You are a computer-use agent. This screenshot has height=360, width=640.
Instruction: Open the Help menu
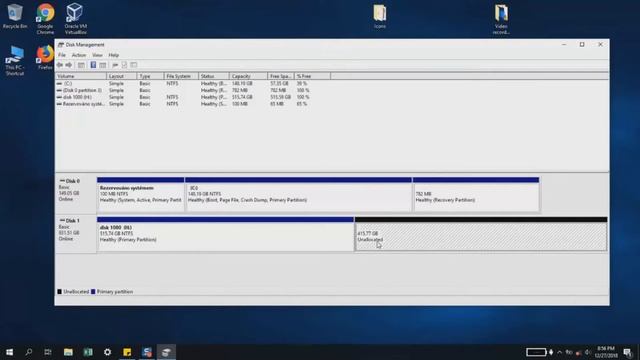[113, 55]
